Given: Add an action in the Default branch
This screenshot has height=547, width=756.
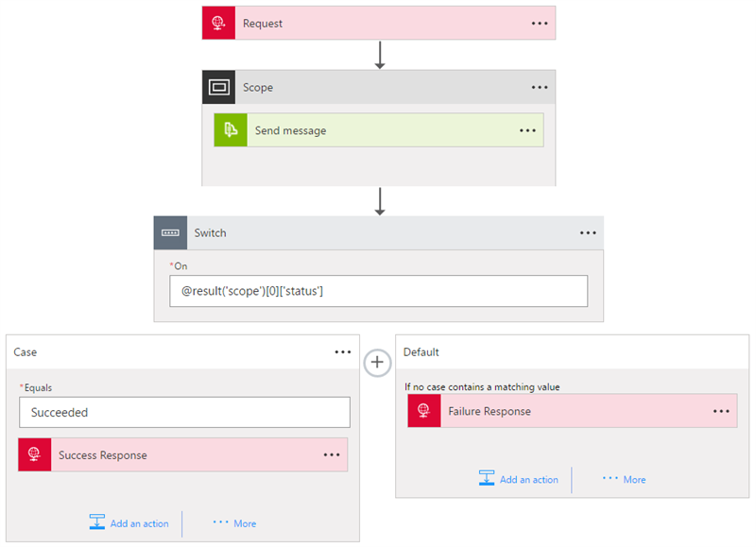Looking at the screenshot, I should [x=519, y=479].
